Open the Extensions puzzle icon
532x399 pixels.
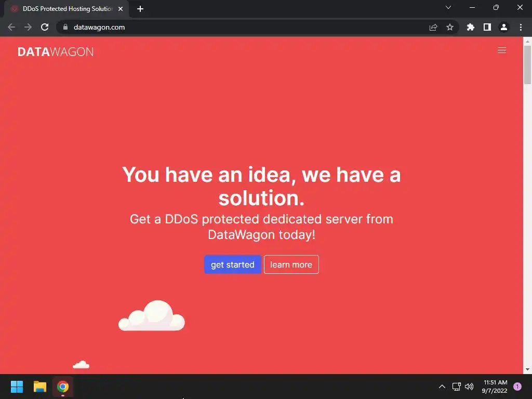click(x=471, y=27)
